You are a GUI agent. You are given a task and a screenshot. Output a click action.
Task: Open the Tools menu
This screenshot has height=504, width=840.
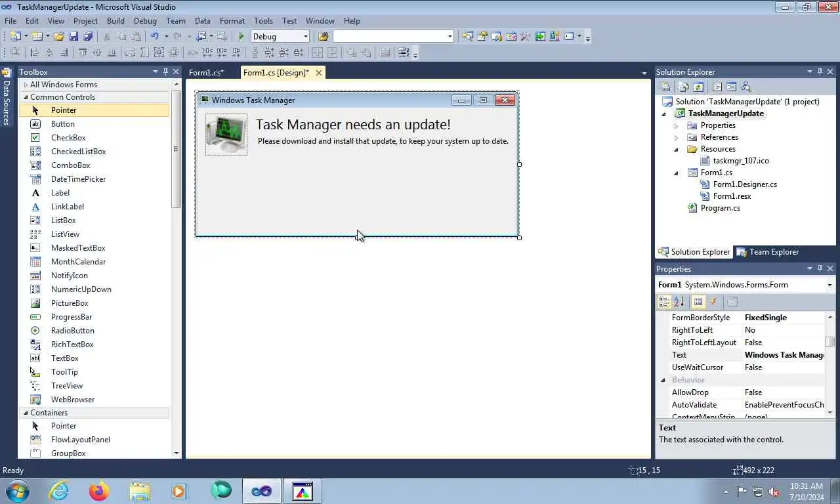coord(263,21)
